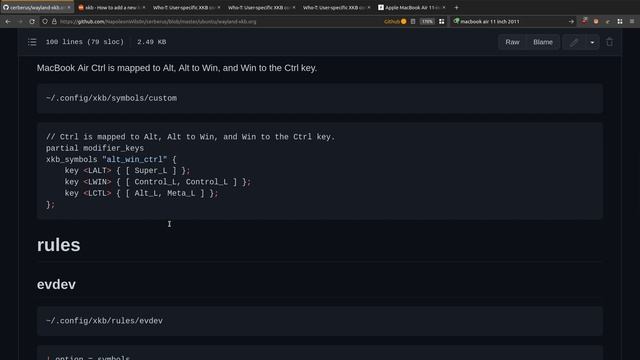The height and width of the screenshot is (360, 640).
Task: Go back to the previous page
Action: click(8, 21)
